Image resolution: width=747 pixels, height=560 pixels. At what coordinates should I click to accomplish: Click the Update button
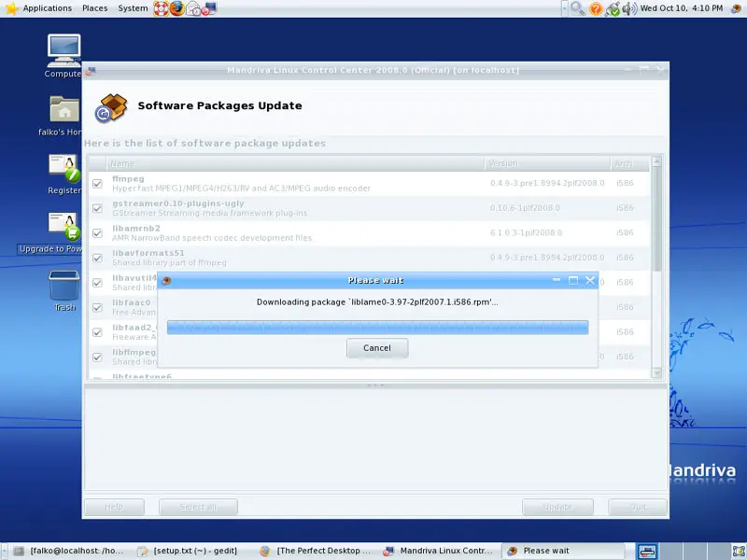coord(557,507)
